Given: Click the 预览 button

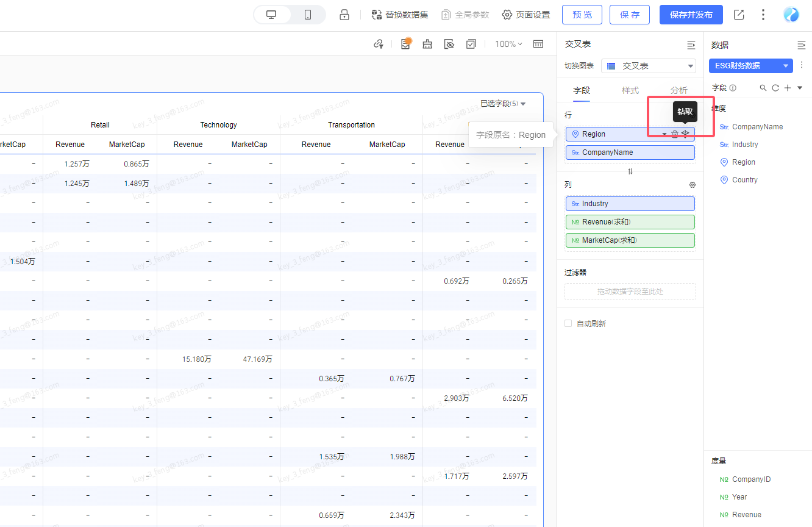Looking at the screenshot, I should [582, 15].
